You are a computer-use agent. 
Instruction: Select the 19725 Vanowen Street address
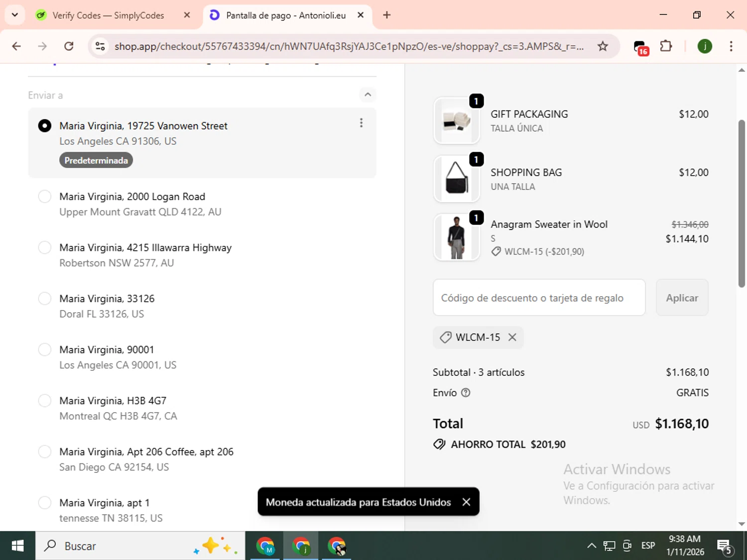tap(45, 125)
